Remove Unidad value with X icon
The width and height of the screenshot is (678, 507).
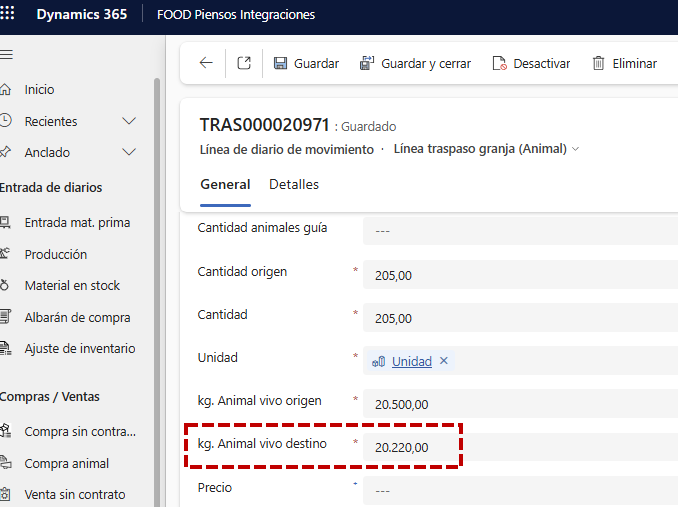[x=444, y=361]
